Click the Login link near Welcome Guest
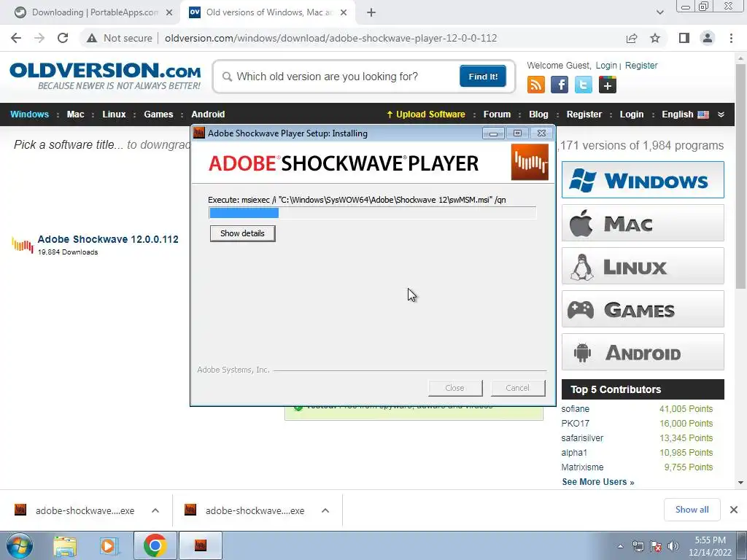 [606, 65]
